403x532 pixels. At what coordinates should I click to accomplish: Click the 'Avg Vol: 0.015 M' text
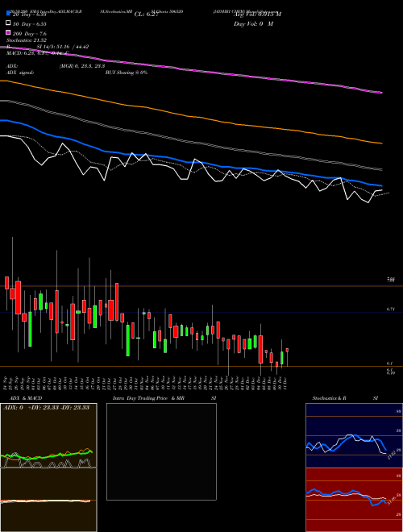257,14
